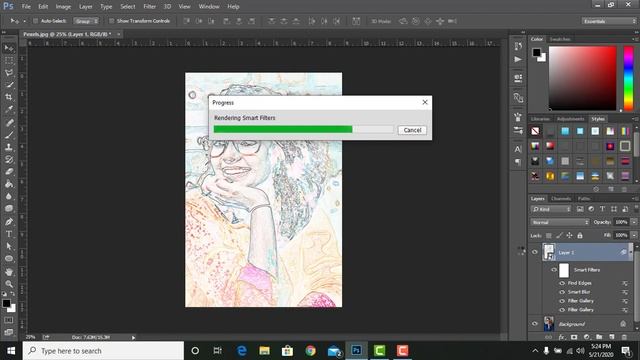
Task: Select the Ellipse shape tool
Action: [x=9, y=259]
